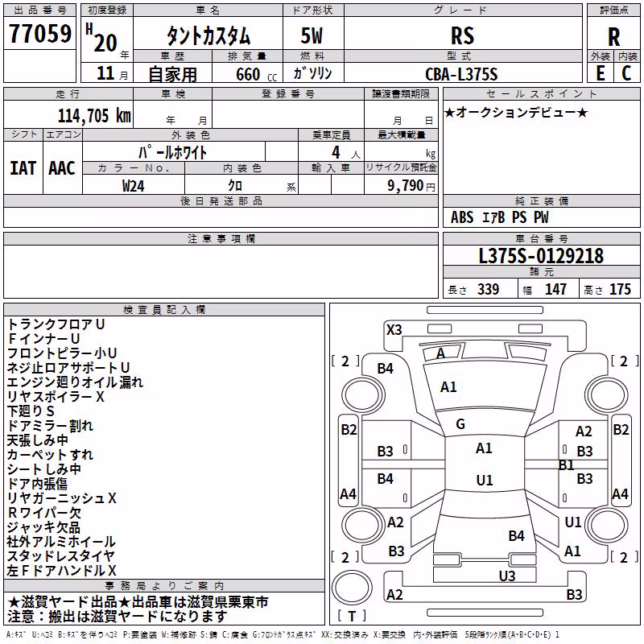Select air conditioner value AAC

click(62, 168)
